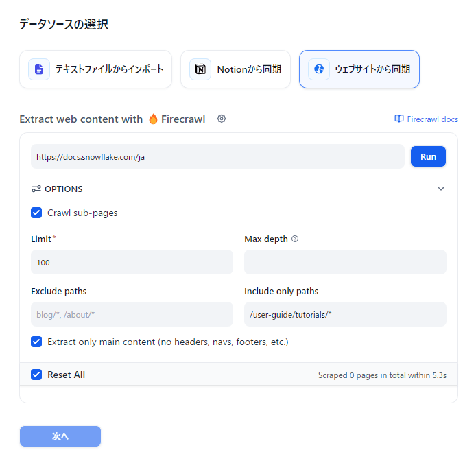This screenshot has height=463, width=476.
Task: Click the Crawl sub-pages label
Action: (x=82, y=213)
